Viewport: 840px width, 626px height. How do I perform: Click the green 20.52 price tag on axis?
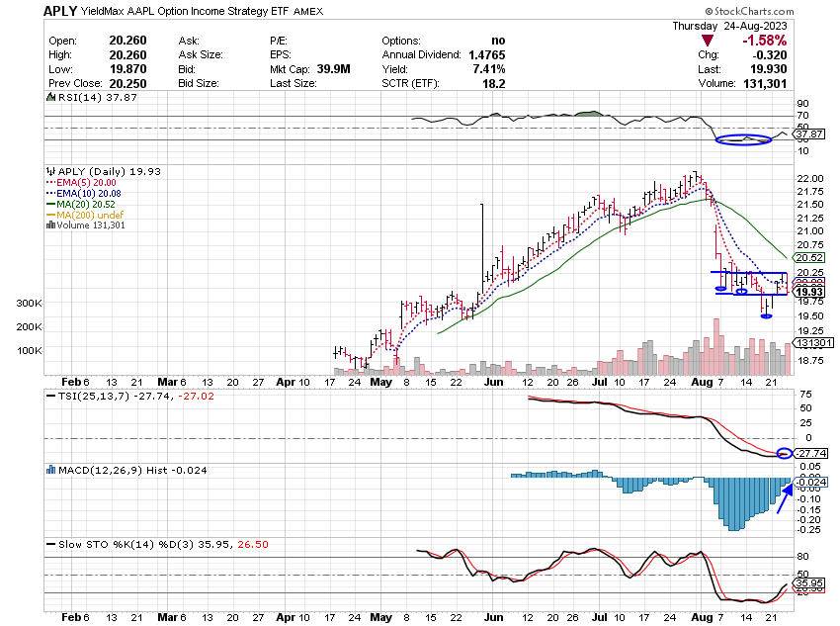[809, 258]
